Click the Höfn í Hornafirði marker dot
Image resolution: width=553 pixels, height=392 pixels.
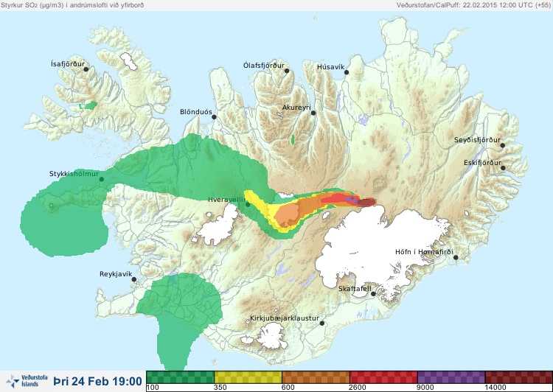456,258
